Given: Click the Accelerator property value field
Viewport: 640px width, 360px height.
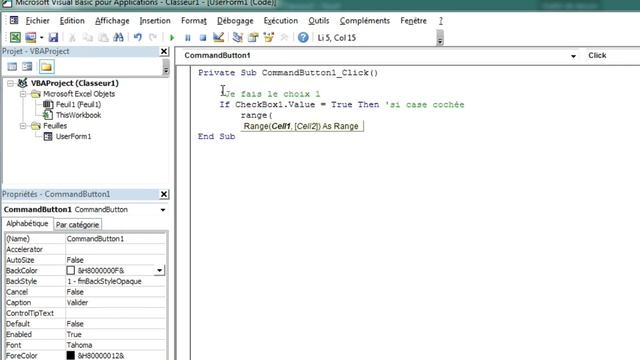Looking at the screenshot, I should click(116, 249).
